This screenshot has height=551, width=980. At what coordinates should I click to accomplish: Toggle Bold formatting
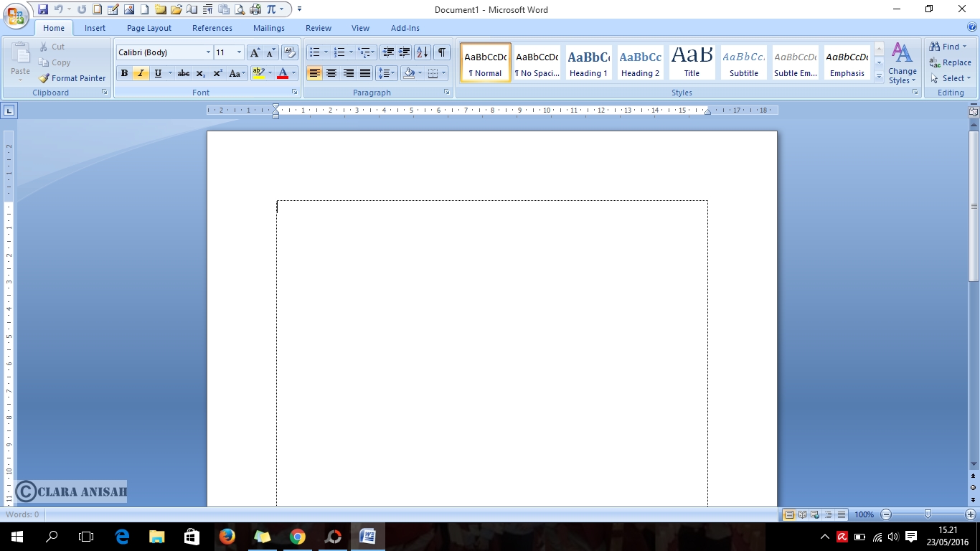124,73
